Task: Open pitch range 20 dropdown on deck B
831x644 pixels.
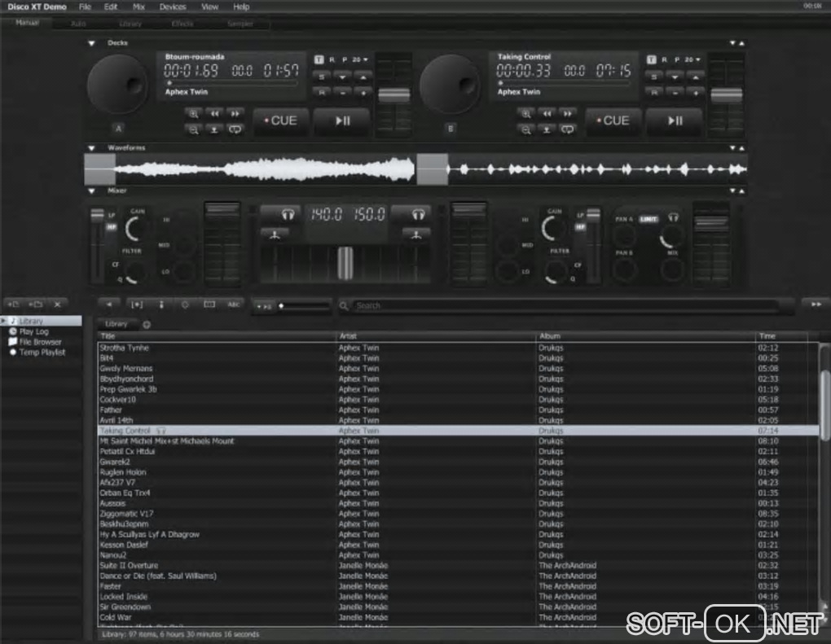Action: click(692, 60)
